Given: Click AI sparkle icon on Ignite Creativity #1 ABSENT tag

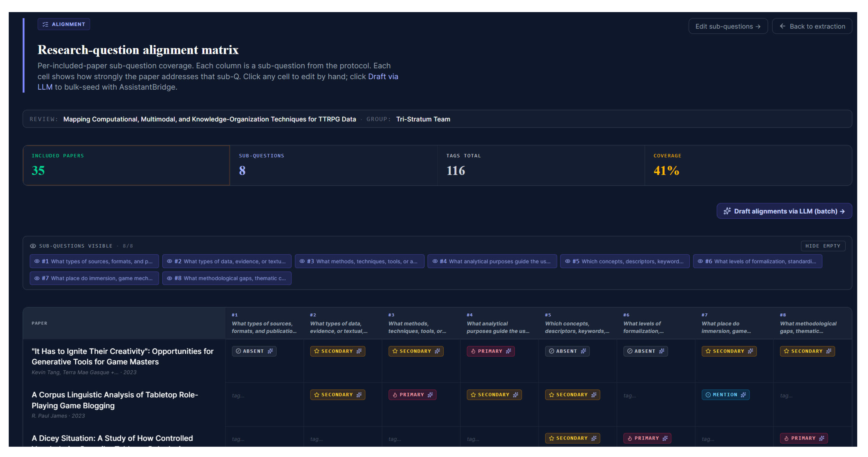Looking at the screenshot, I should [270, 351].
